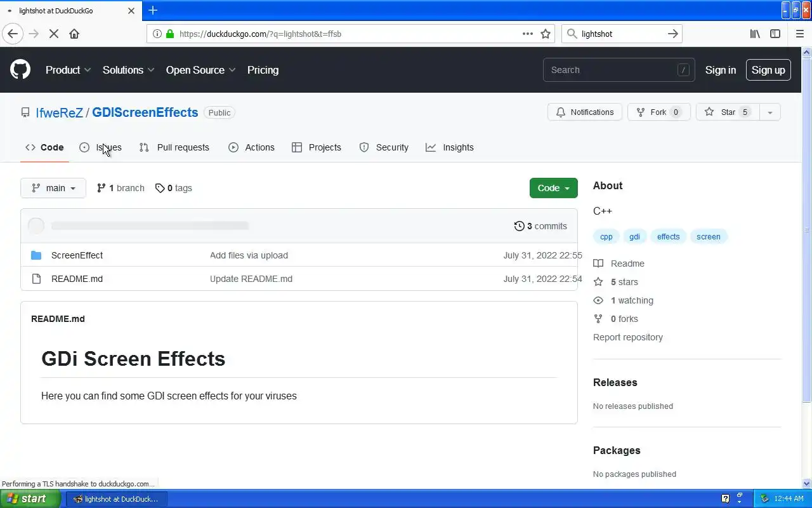Image resolution: width=812 pixels, height=508 pixels.
Task: Expand the Solutions menu
Action: pyautogui.click(x=129, y=70)
